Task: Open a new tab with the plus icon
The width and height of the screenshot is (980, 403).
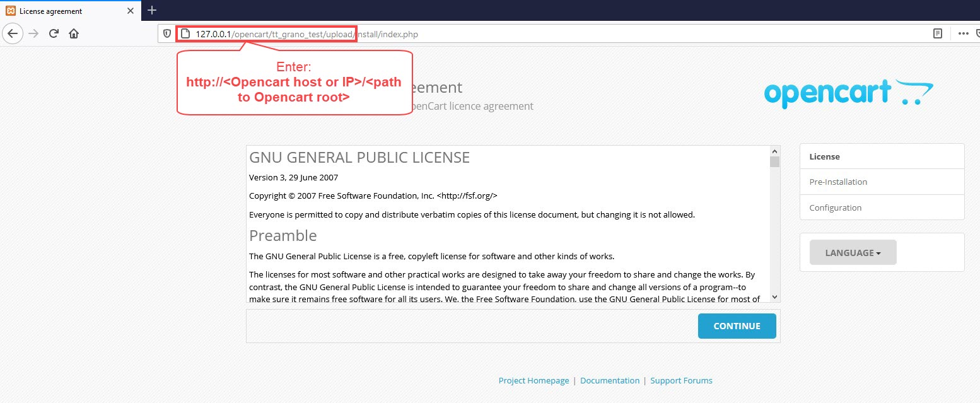Action: click(152, 10)
